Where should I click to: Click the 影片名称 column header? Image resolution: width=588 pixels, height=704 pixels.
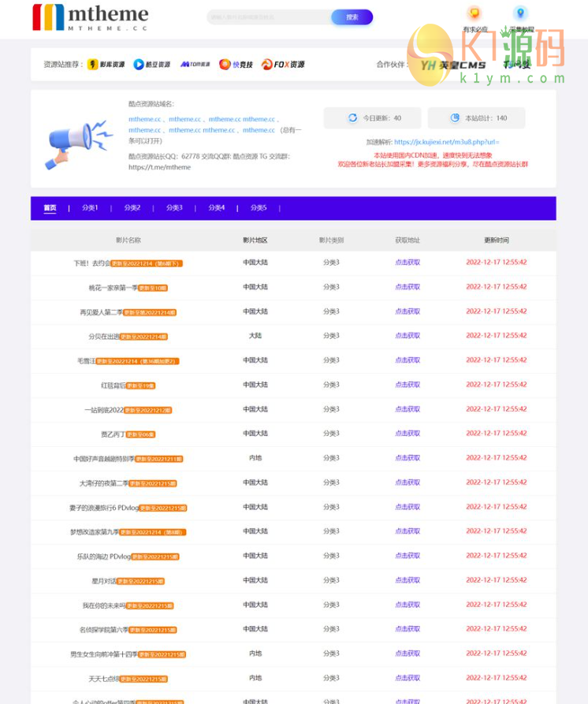(128, 240)
